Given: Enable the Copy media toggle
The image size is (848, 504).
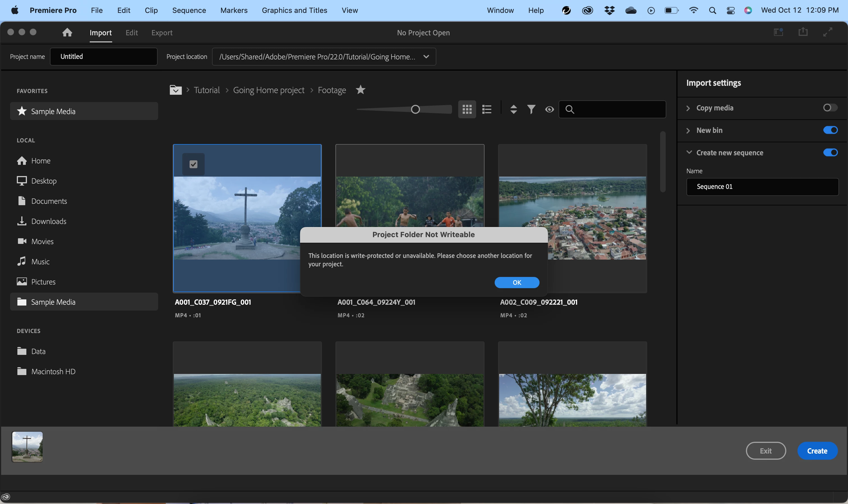Looking at the screenshot, I should pos(830,108).
